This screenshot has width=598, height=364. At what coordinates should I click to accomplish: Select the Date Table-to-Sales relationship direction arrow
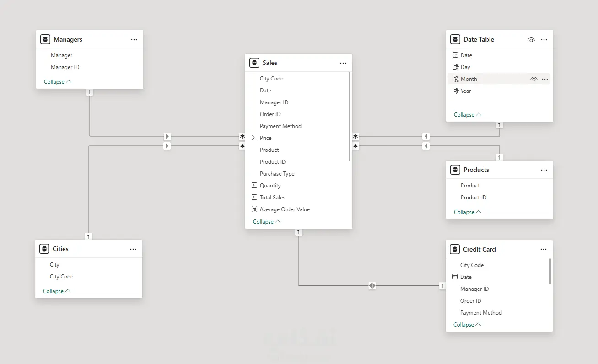click(426, 136)
